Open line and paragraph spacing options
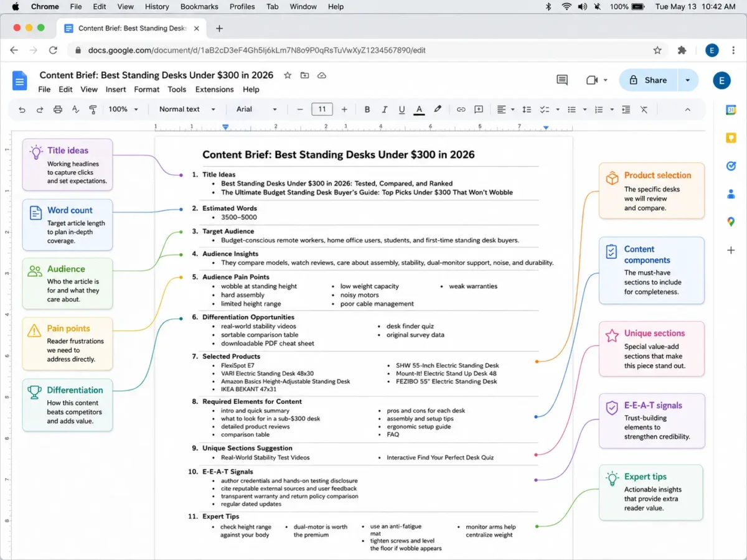 click(527, 110)
